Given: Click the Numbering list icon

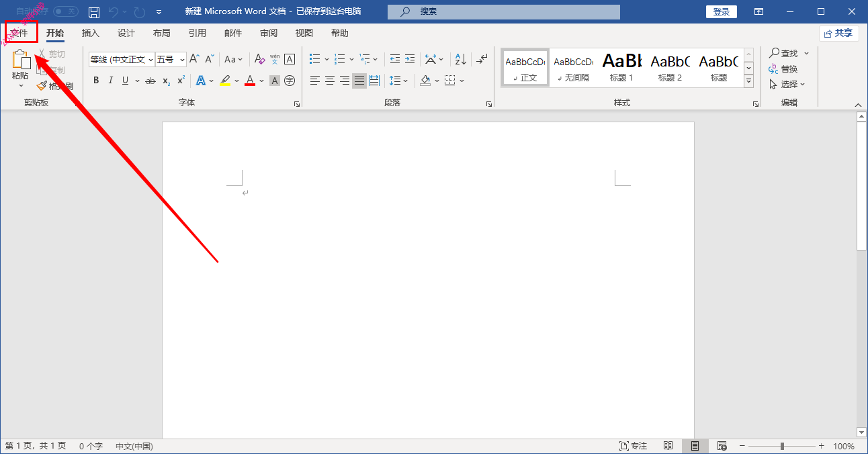Looking at the screenshot, I should click(340, 59).
